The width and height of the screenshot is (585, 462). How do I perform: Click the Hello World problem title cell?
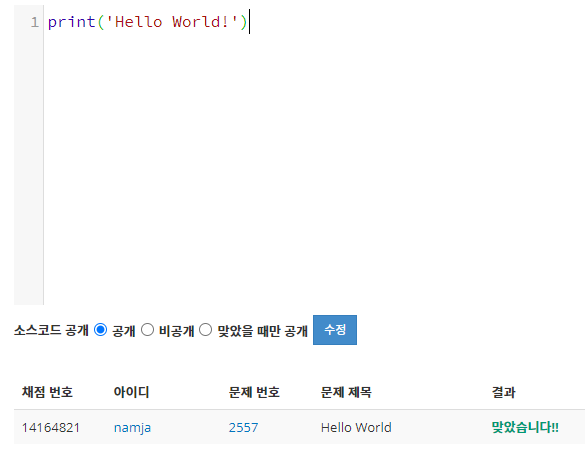point(356,427)
